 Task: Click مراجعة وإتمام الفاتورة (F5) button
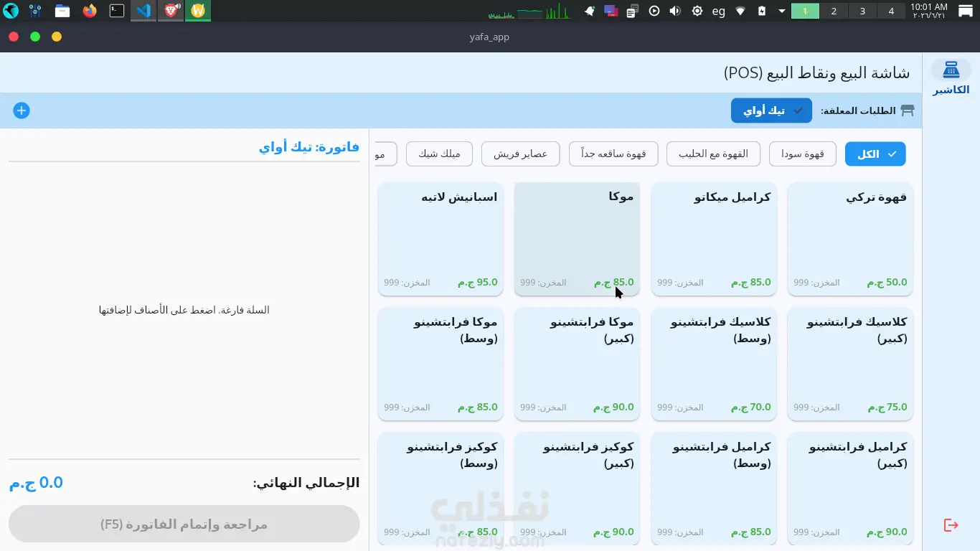pyautogui.click(x=184, y=524)
